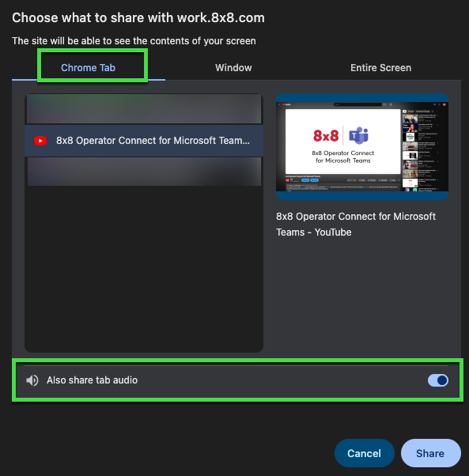Toggle the Also share tab audio switch
The height and width of the screenshot is (476, 469).
tap(437, 380)
